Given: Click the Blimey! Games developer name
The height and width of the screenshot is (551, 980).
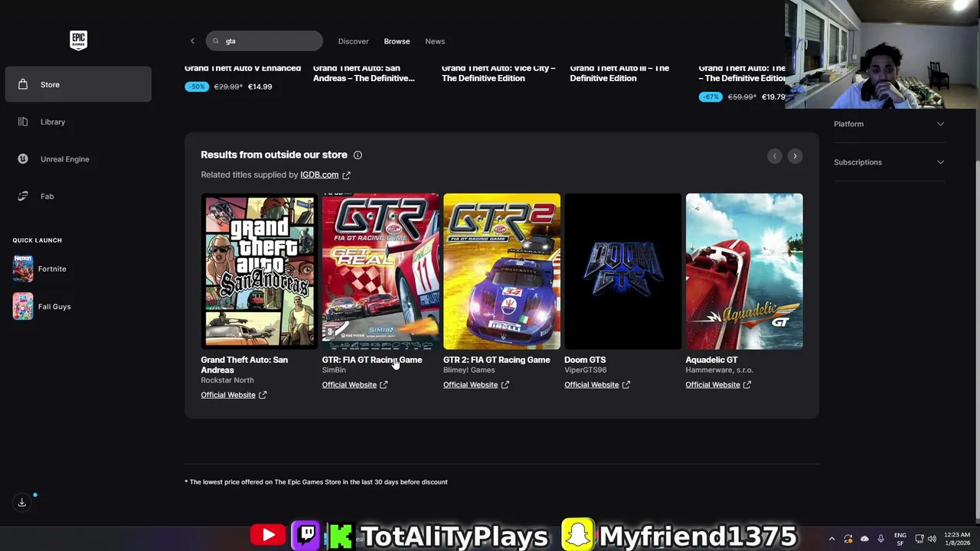Looking at the screenshot, I should tap(469, 370).
